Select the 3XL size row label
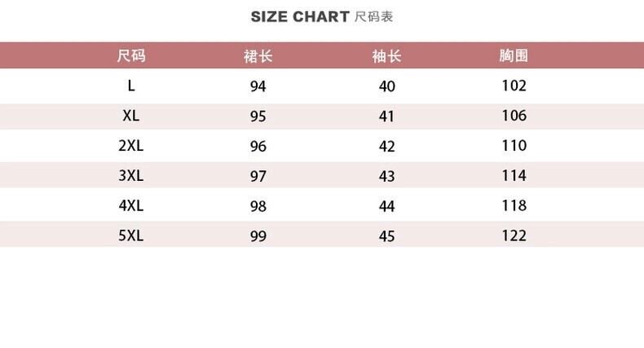This screenshot has height=348, width=644. 130,175
